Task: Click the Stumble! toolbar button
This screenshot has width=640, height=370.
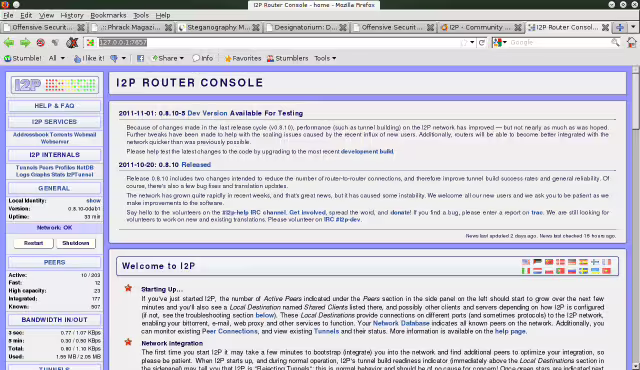Action: click(22, 58)
